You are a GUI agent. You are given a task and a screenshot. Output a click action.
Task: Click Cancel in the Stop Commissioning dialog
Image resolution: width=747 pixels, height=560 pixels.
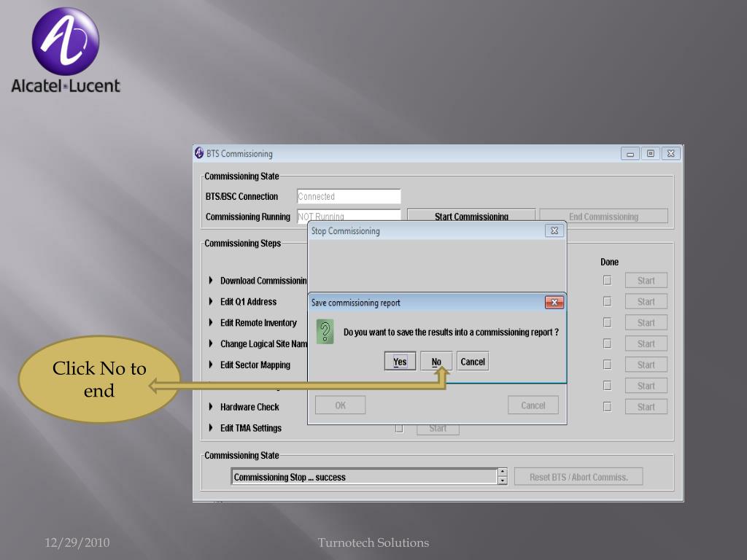(533, 405)
